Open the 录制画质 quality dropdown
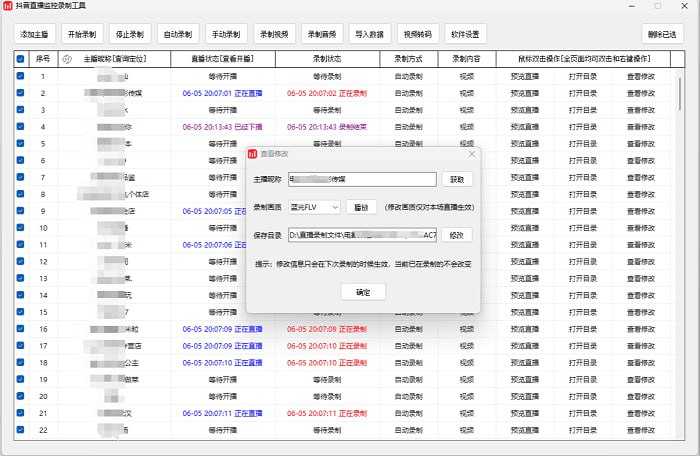Viewport: 700px width, 456px height. click(314, 207)
